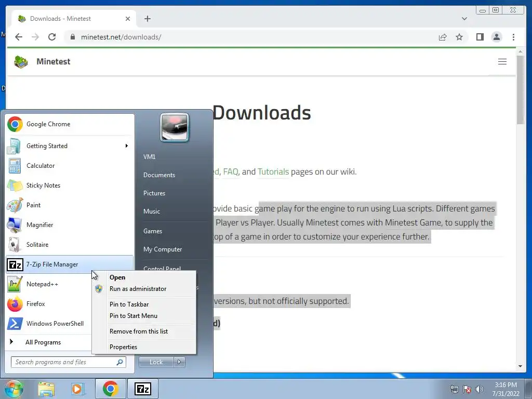Bookmark this page with star icon

pyautogui.click(x=459, y=37)
